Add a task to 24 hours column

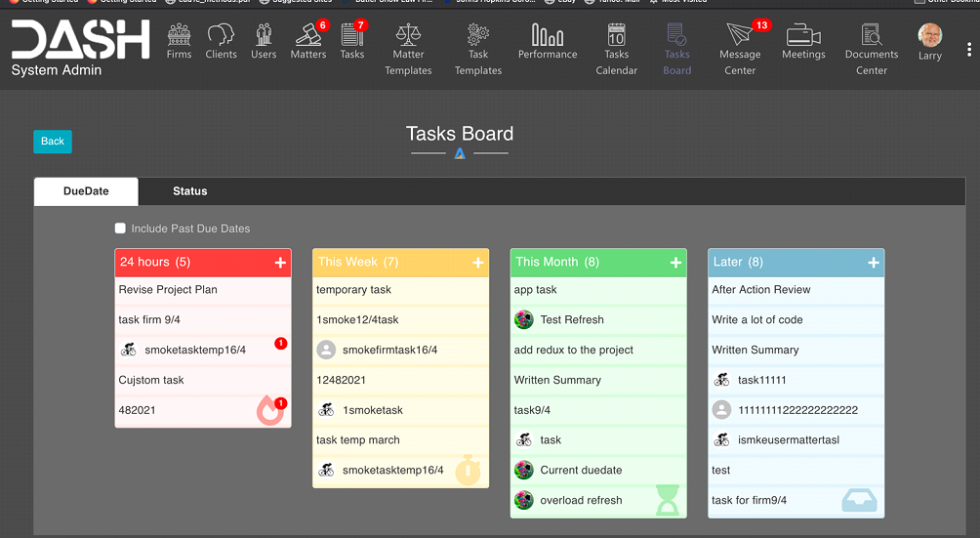pos(280,263)
